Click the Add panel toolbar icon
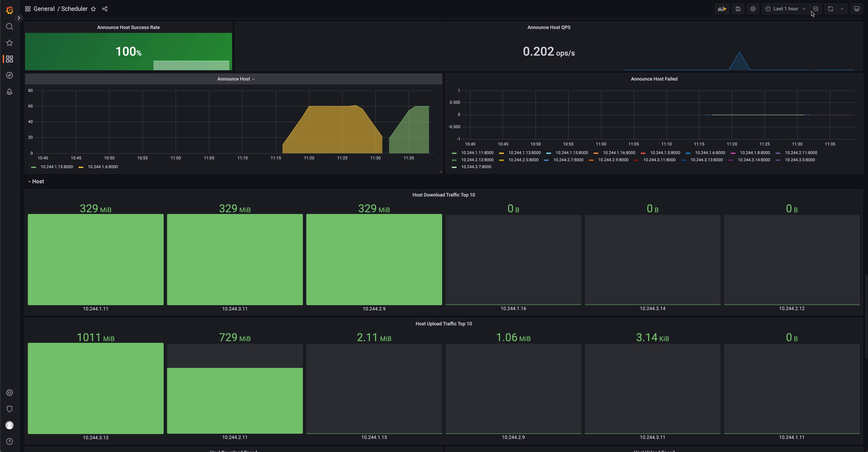Image resolution: width=868 pixels, height=452 pixels. 722,9
